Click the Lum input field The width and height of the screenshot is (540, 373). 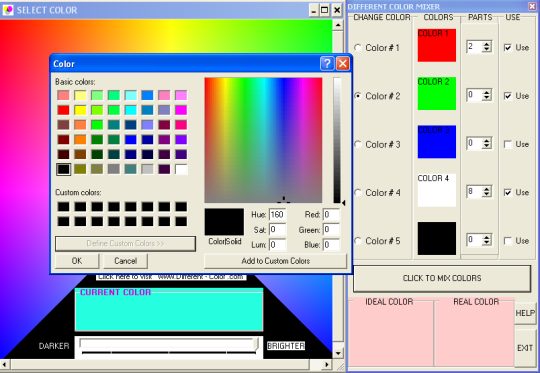(x=278, y=245)
